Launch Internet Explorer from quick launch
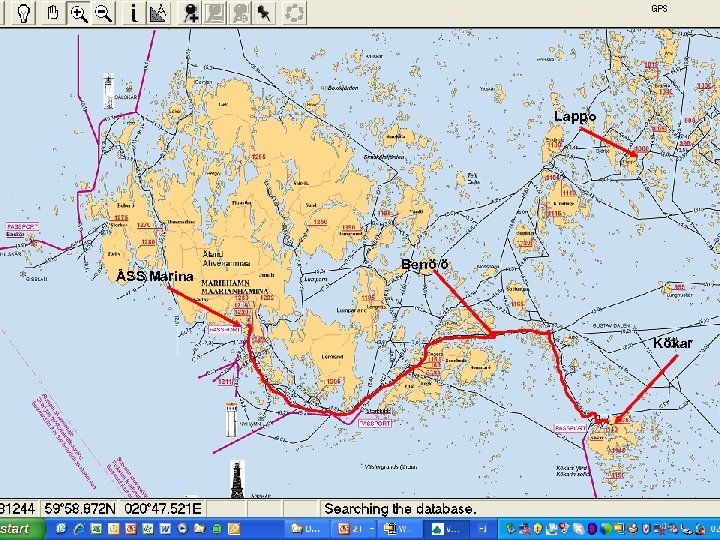The height and width of the screenshot is (540, 720). point(79,529)
